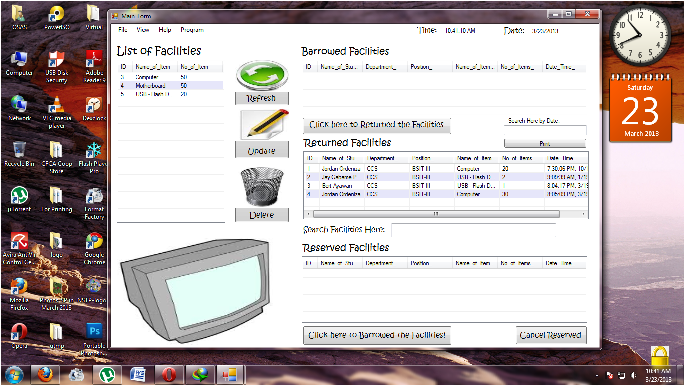Open uTorrent from the taskbar
This screenshot has width=684, height=385.
pos(107,375)
